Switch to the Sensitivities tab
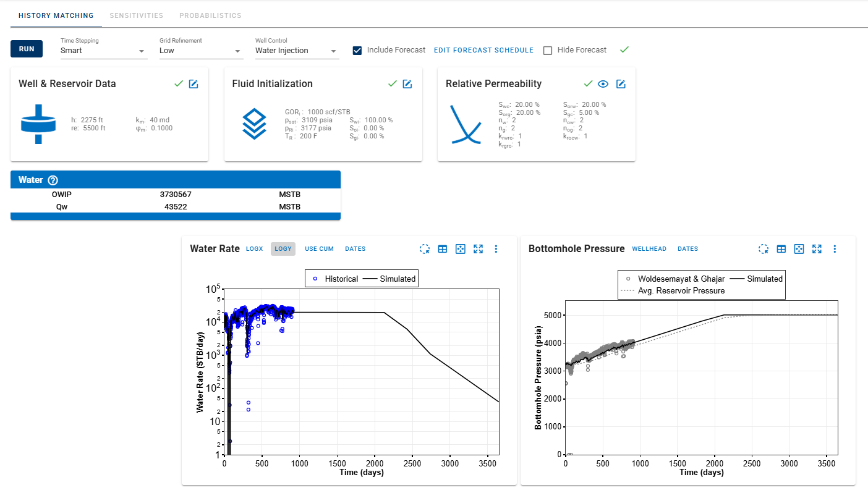The width and height of the screenshot is (868, 493). [x=136, y=15]
